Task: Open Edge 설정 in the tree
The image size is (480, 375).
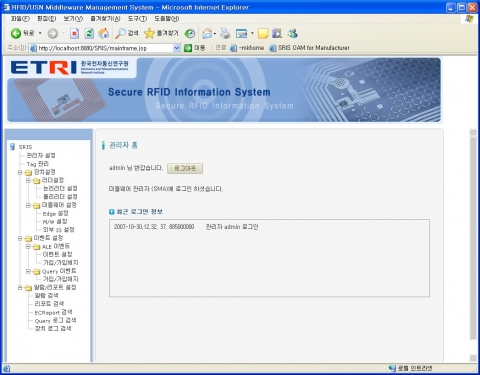Action: pyautogui.click(x=55, y=213)
